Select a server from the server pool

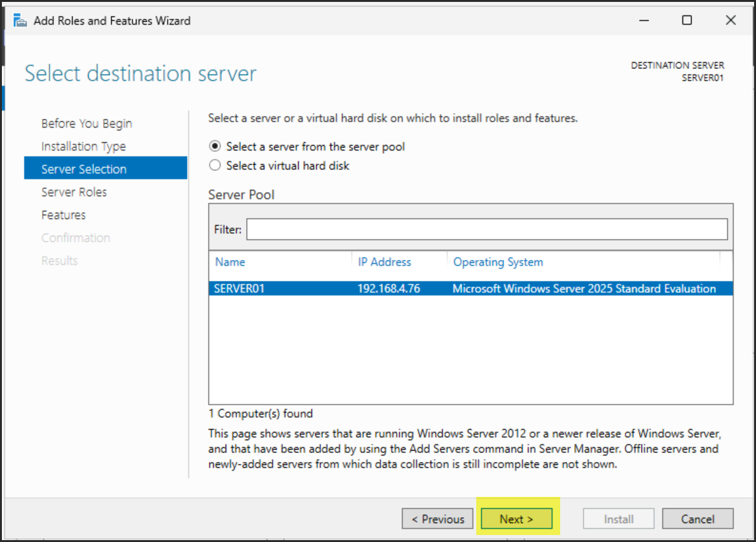[x=215, y=147]
